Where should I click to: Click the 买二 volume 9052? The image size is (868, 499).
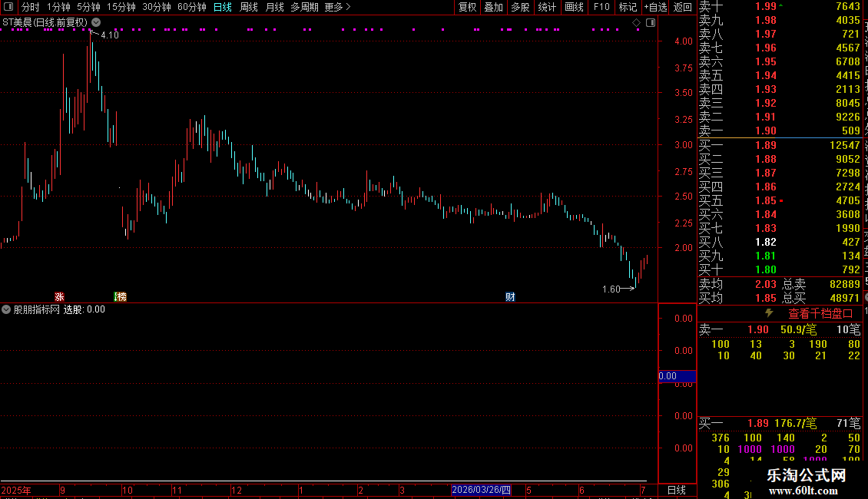pyautogui.click(x=848, y=159)
